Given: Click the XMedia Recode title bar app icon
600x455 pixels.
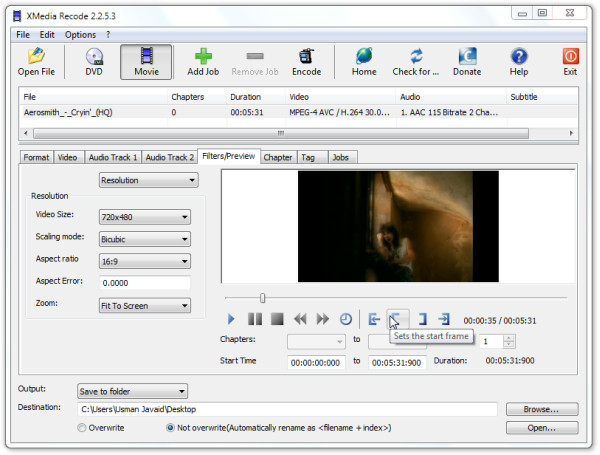Looking at the screenshot, I should (17, 16).
